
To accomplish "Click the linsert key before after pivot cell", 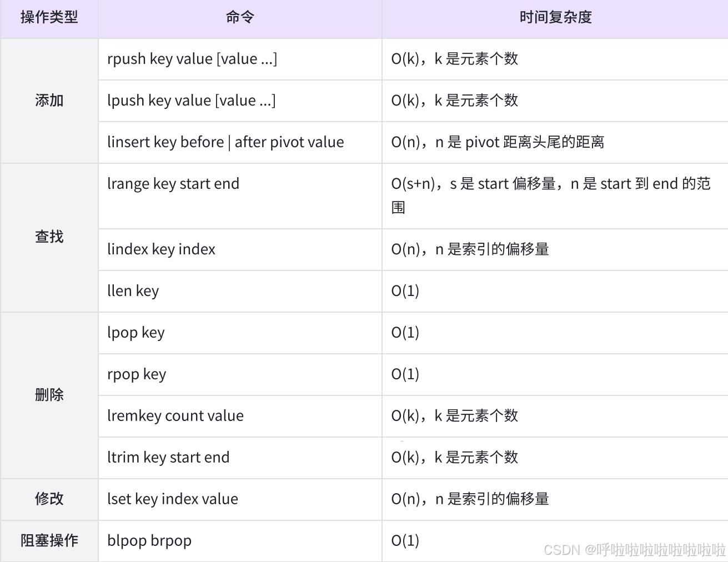I will pyautogui.click(x=240, y=143).
